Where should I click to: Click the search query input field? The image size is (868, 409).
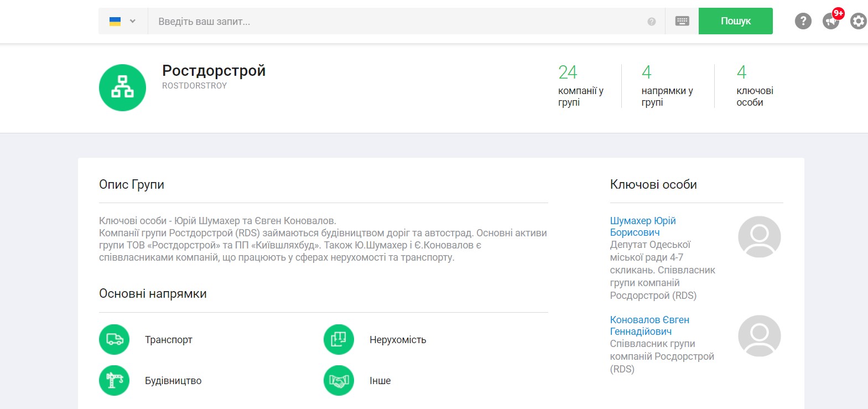(x=398, y=22)
